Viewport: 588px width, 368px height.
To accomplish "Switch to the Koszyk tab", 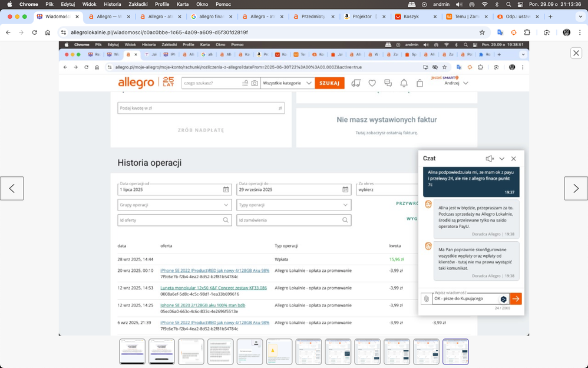I will pos(416,17).
